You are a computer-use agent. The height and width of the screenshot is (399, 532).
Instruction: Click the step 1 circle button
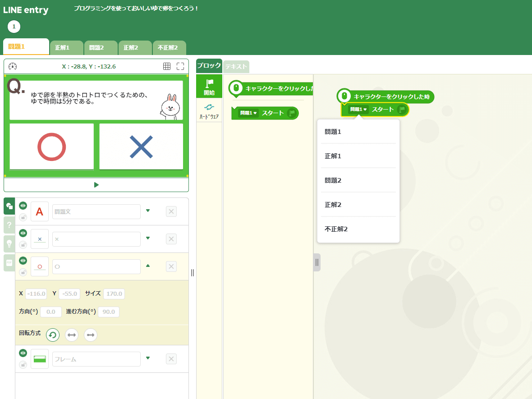(x=14, y=27)
